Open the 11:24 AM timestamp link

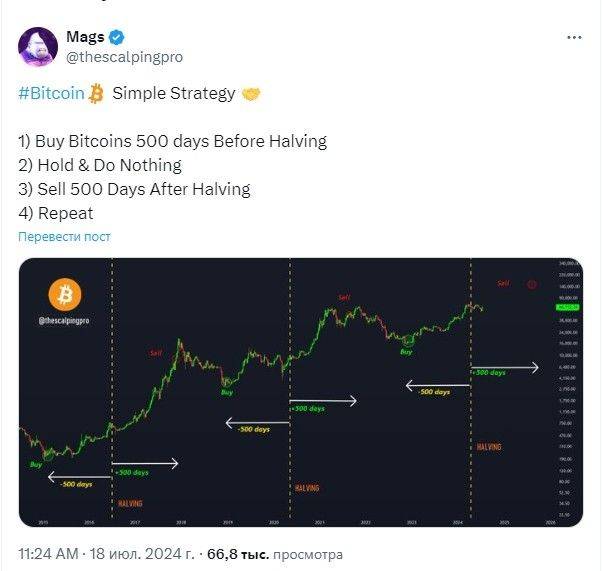(50, 553)
